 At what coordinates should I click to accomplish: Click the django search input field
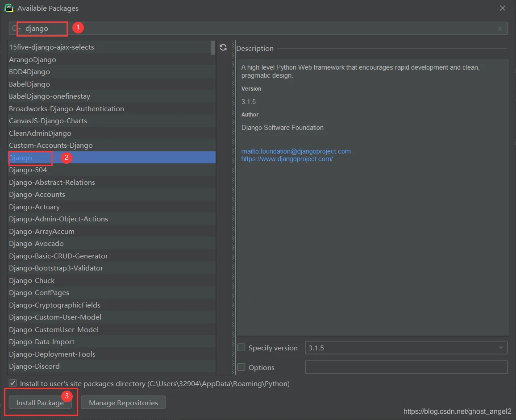click(x=258, y=29)
